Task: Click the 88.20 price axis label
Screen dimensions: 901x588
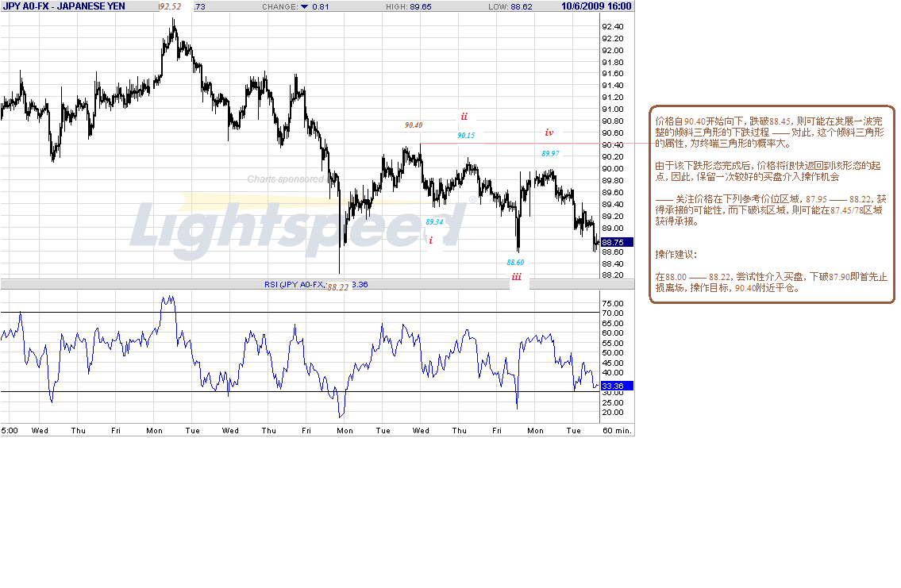Action: coord(613,275)
